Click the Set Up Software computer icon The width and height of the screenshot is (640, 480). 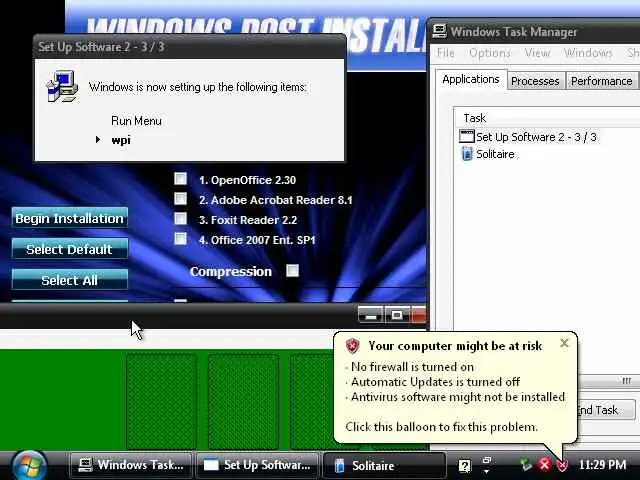pyautogui.click(x=62, y=86)
